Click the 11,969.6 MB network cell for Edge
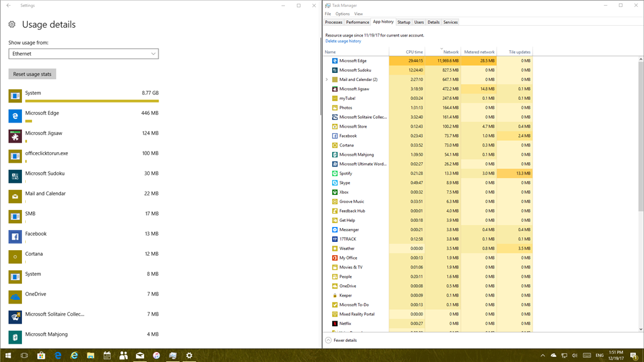Screen dimensions: 644x362 [443, 61]
